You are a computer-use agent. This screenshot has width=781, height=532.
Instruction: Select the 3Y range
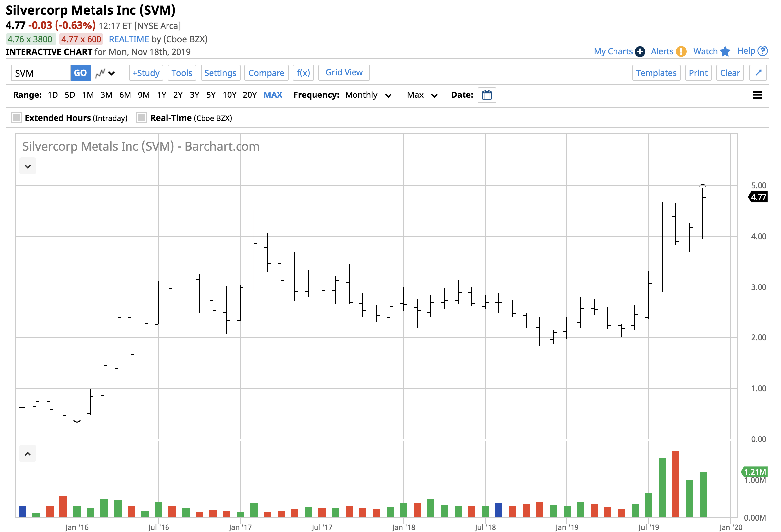194,95
